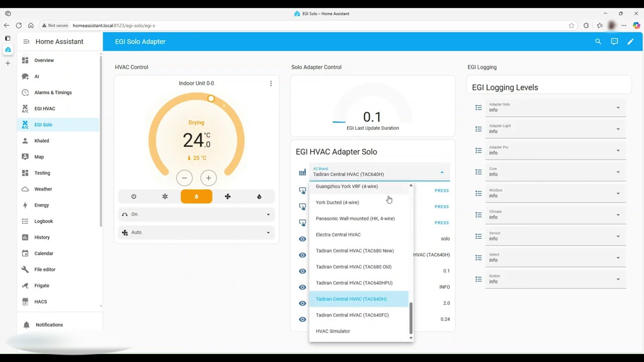Click the Calendar icon in sidebar
644x362 pixels.
(25, 253)
